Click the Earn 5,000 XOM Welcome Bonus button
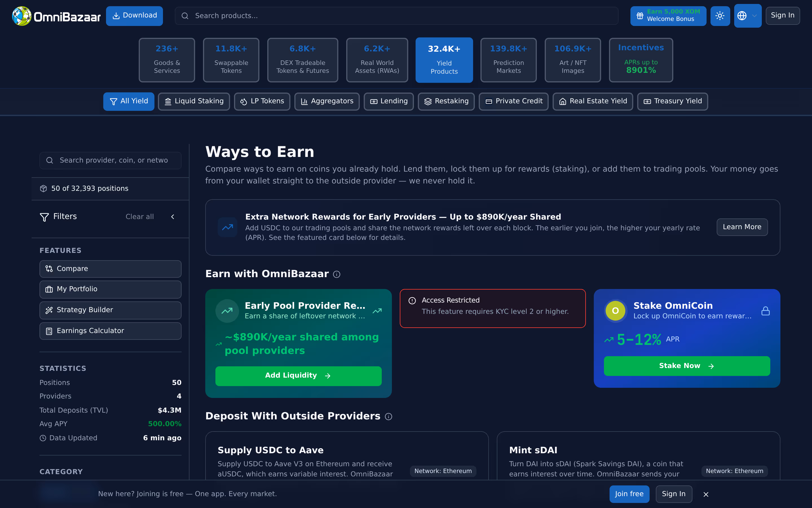812x508 pixels. pos(668,16)
